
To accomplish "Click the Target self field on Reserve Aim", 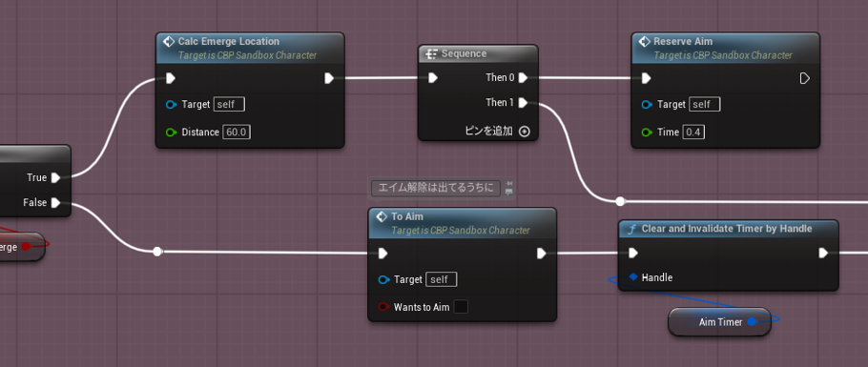I will tap(704, 104).
